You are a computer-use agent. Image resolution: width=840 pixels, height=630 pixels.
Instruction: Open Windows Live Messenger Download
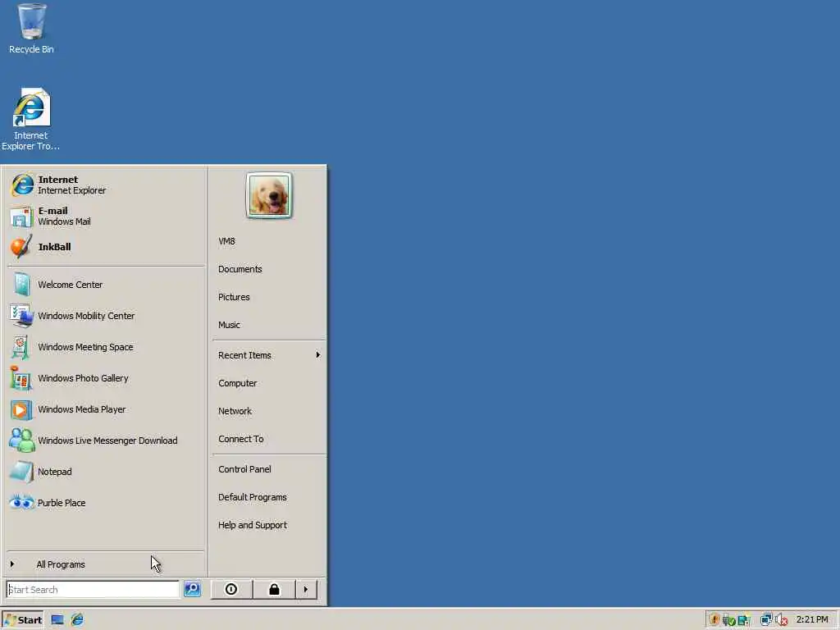106,441
